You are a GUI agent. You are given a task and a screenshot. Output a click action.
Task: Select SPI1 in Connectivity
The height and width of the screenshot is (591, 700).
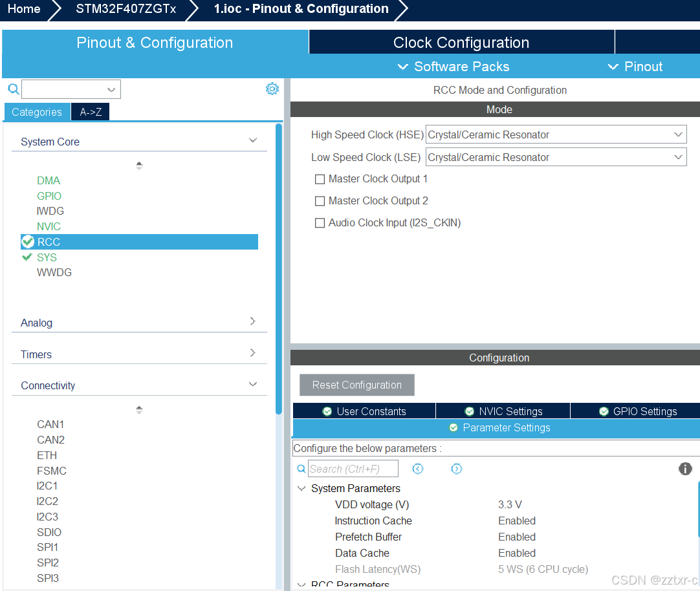tap(48, 547)
